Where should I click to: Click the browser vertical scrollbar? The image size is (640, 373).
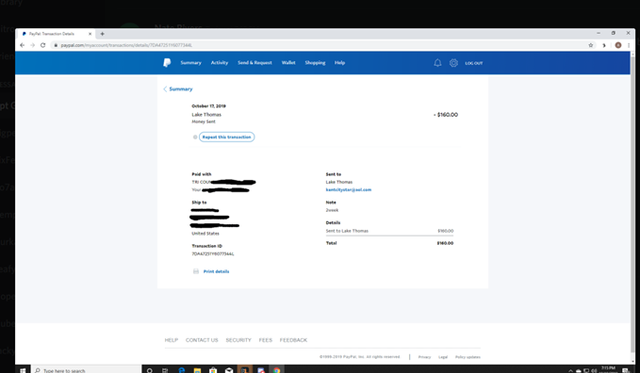pos(633,204)
